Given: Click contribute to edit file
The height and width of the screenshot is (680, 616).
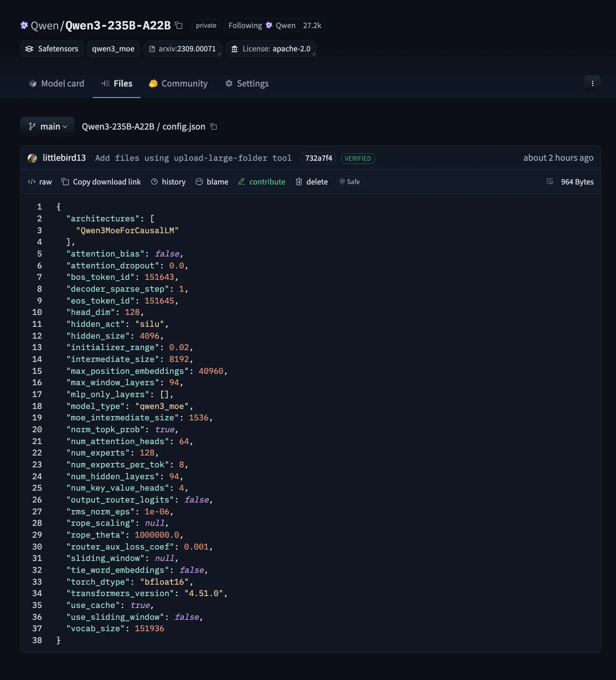Looking at the screenshot, I should pos(262,182).
